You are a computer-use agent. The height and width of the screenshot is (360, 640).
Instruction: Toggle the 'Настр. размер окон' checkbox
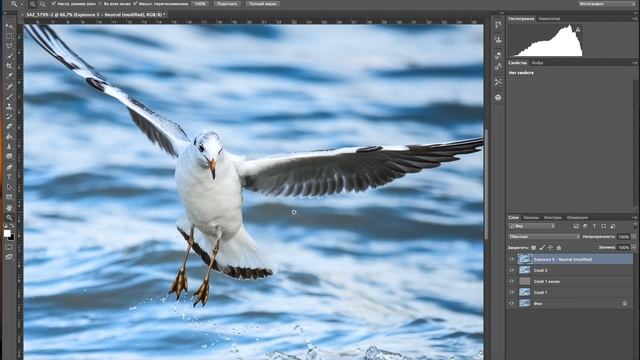click(53, 4)
